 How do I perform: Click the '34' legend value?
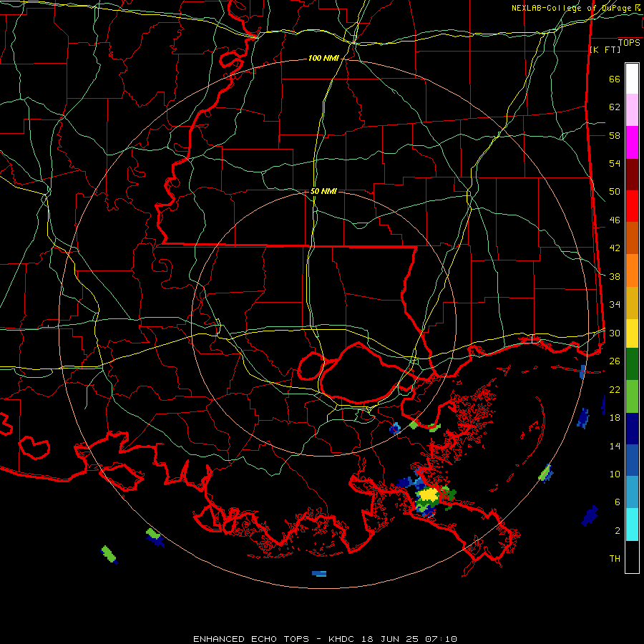[x=615, y=305]
